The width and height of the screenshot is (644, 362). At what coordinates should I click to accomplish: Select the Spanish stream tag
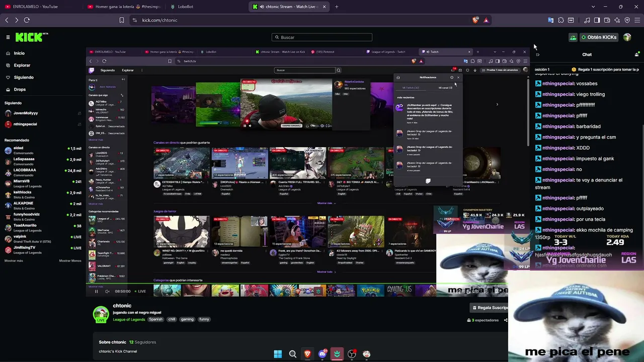156,319
